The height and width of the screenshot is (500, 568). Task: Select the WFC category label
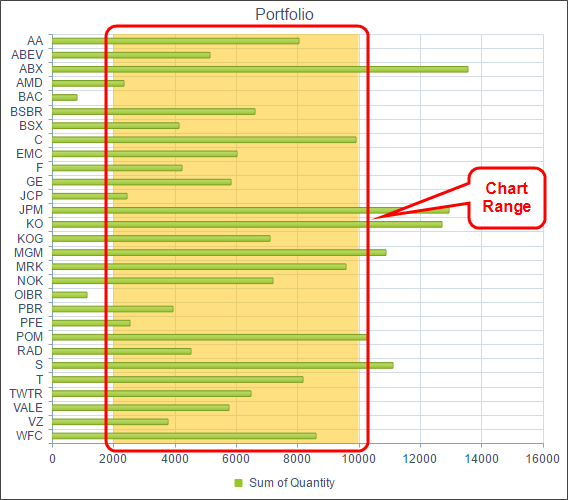pos(29,436)
